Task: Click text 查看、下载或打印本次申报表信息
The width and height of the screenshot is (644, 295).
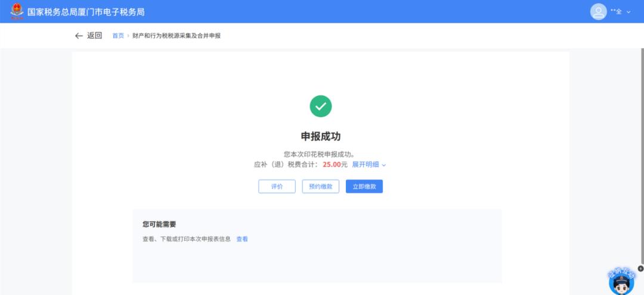Action: [187, 239]
